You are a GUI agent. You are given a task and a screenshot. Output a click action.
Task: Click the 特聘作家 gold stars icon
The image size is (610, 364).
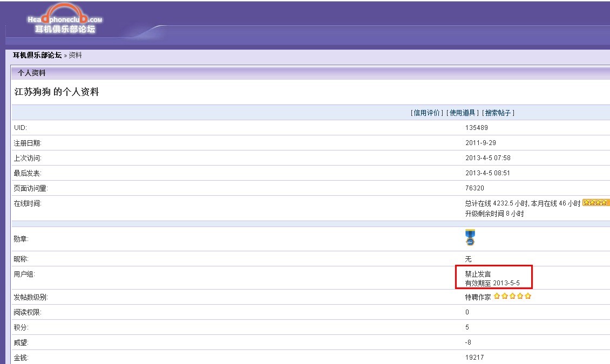[512, 296]
